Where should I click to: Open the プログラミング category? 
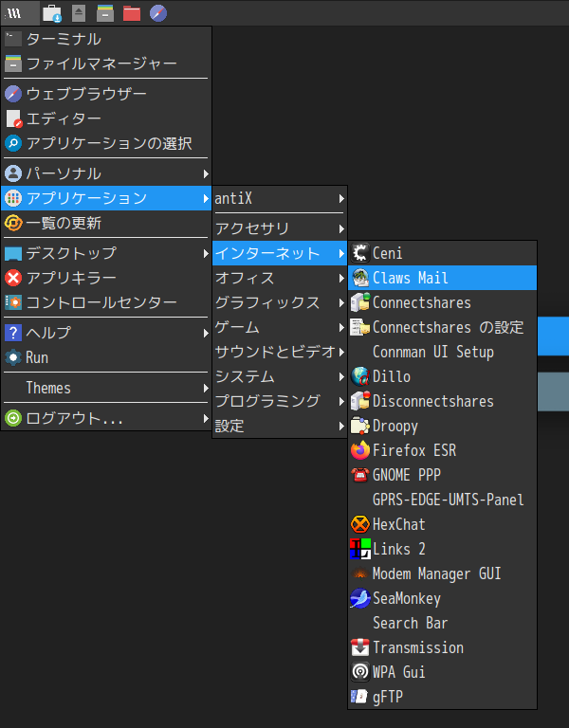click(x=280, y=401)
